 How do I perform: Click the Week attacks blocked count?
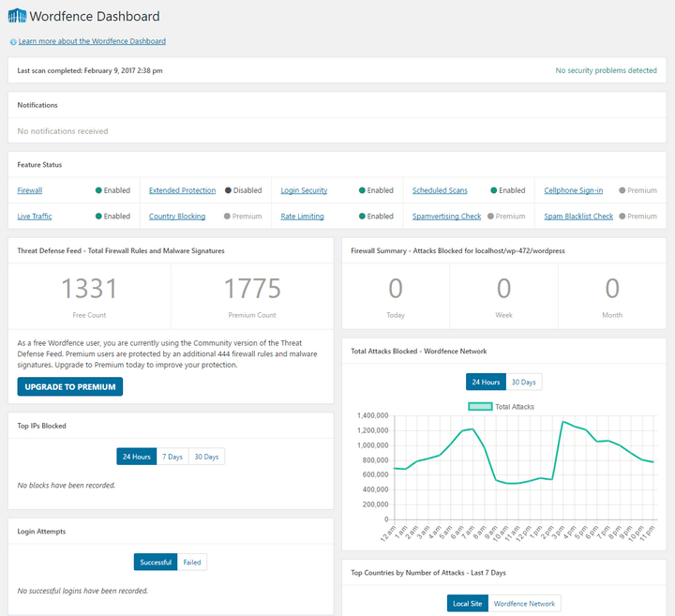point(503,288)
